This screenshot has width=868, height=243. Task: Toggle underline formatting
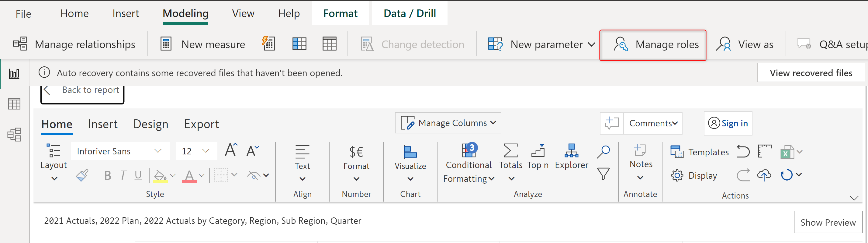point(138,175)
